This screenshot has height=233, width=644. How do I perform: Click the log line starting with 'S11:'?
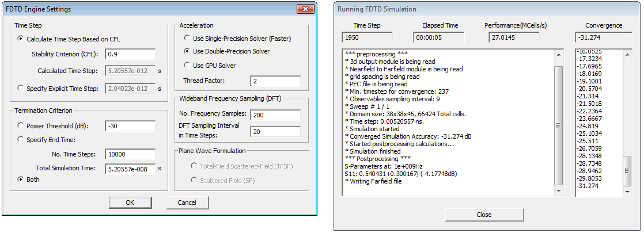click(x=401, y=174)
